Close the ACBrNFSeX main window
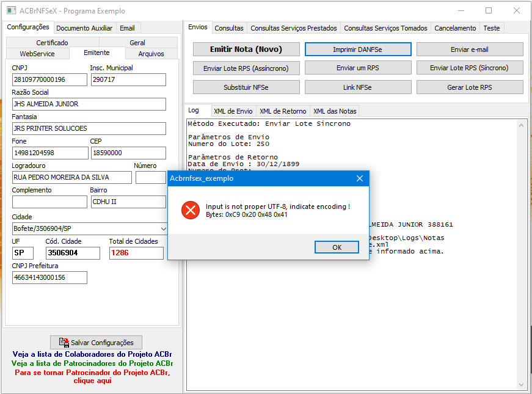This screenshot has height=394, width=532. 516,11
